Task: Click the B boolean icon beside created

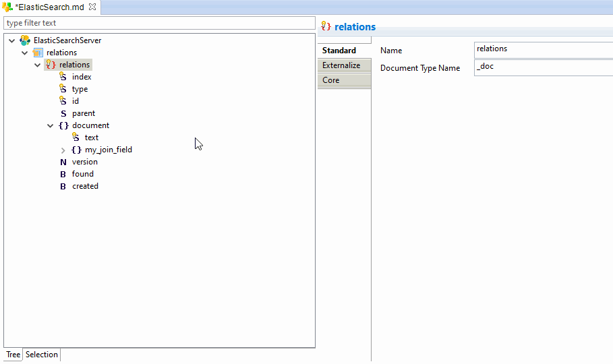Action: (63, 187)
